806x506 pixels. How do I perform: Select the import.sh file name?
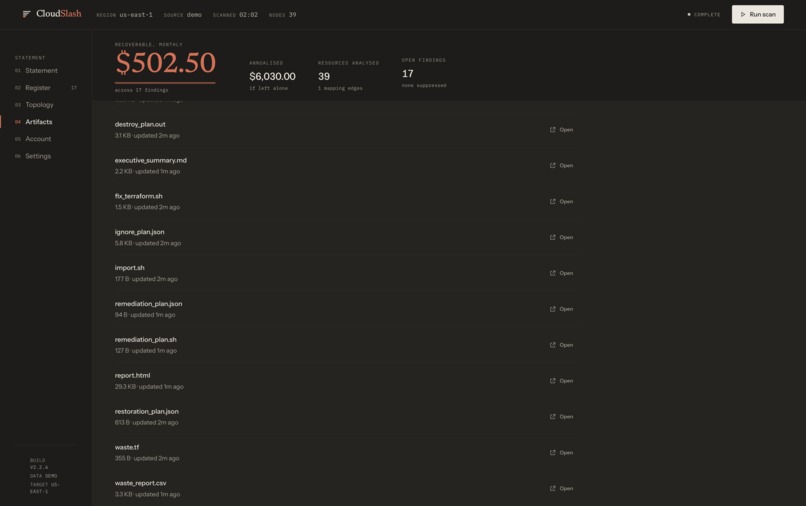[x=130, y=268]
